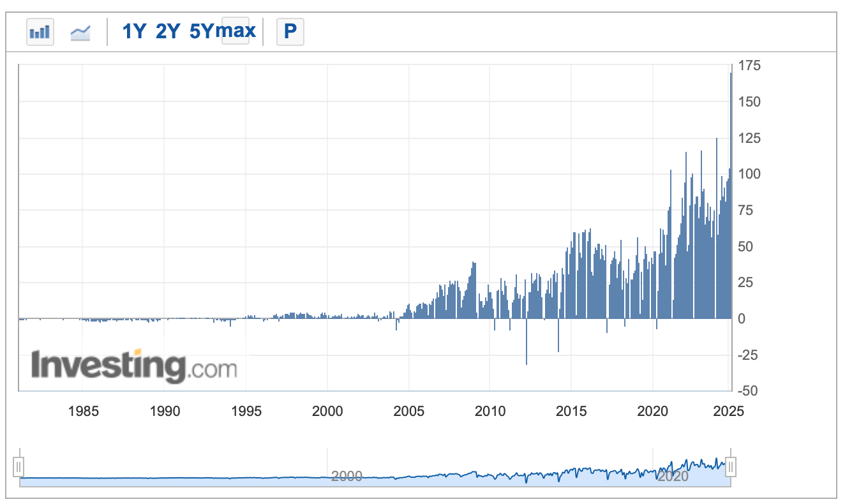Select the 5Y time range

[204, 31]
